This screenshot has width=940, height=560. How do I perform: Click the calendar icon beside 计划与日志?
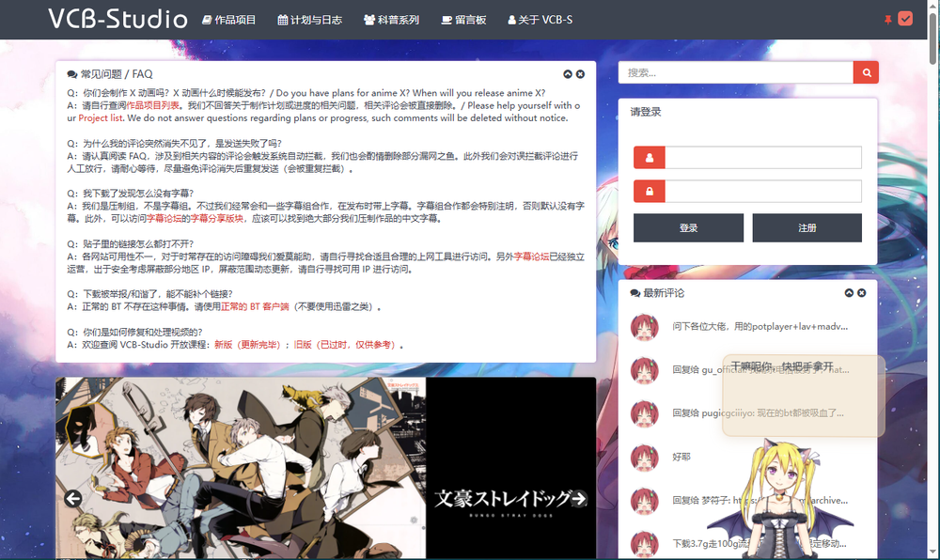pyautogui.click(x=283, y=19)
